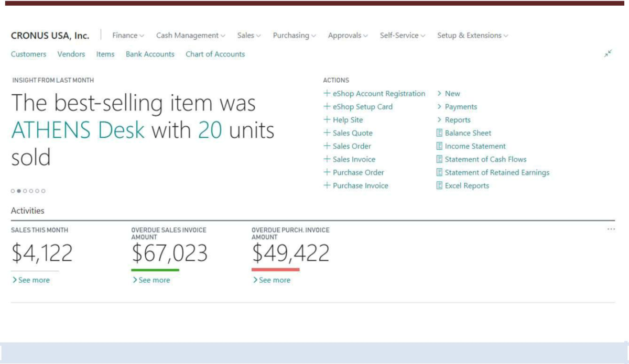Select the second insight carousel dot
Viewport: 629px width, 364px height.
[19, 191]
